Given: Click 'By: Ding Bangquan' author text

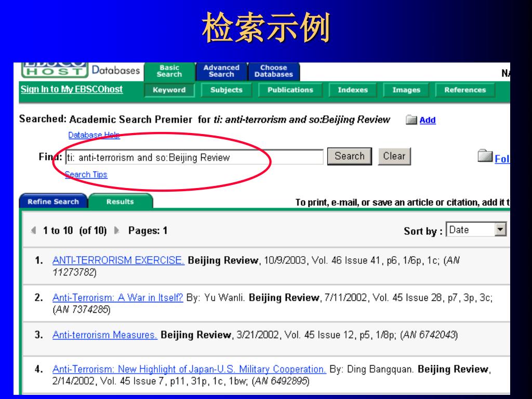Looking at the screenshot, I should point(371,369).
